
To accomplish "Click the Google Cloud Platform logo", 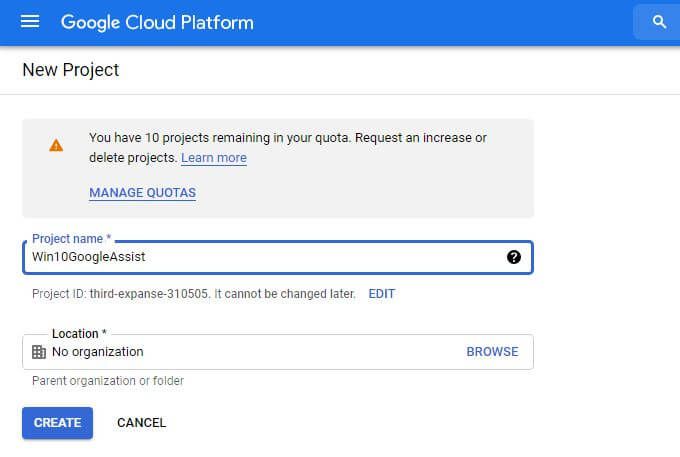I will 157,23.
